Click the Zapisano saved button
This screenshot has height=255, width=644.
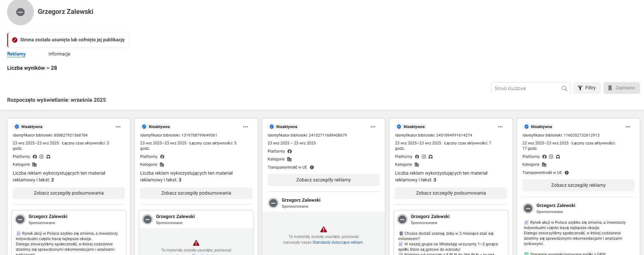point(622,88)
